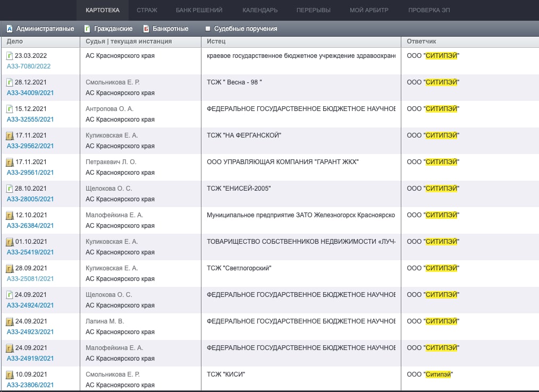This screenshot has width=539, height=392.
Task: Go to the КАЛЕНДАРЬ tab
Action: coord(260,10)
